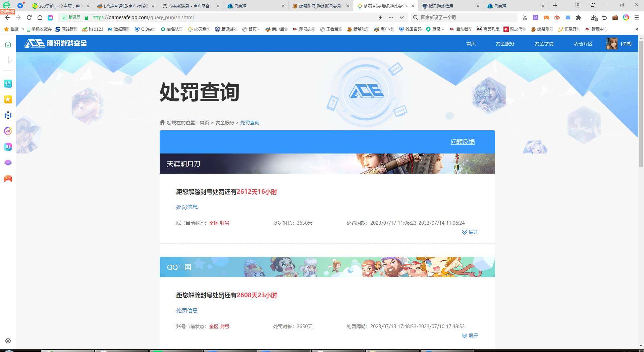Image resolution: width=644 pixels, height=352 pixels.
Task: Open the sidebar yellow star favorites
Action: pos(8,99)
